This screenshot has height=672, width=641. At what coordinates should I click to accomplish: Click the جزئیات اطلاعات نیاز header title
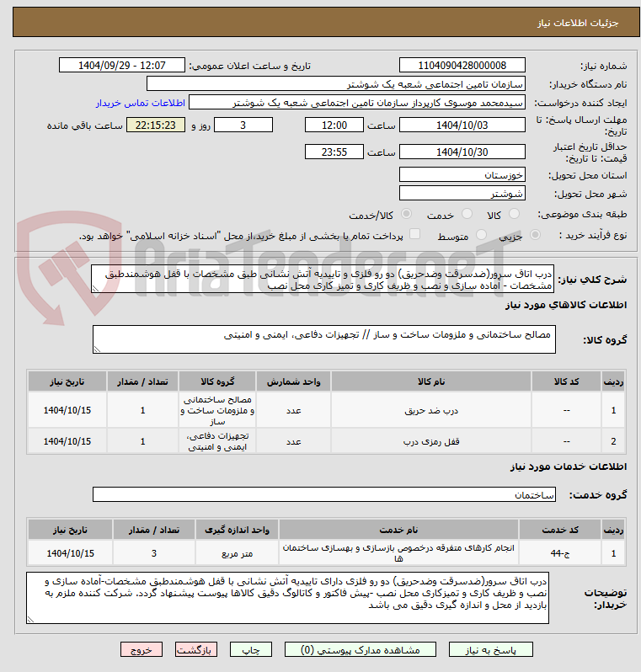(x=578, y=23)
